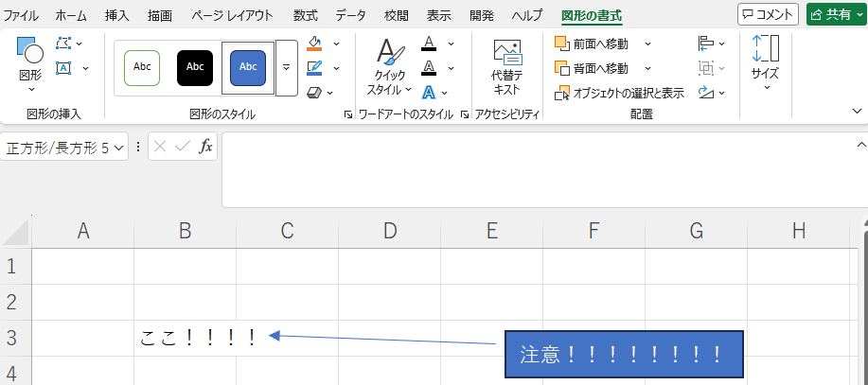This screenshot has width=868, height=385.
Task: Click the blue text effects A icon
Action: (x=429, y=93)
